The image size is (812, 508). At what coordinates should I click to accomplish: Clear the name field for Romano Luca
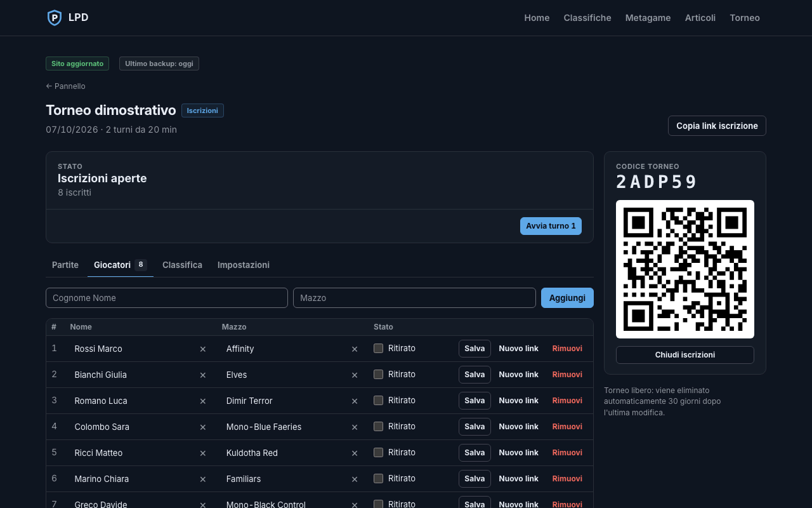tap(203, 401)
